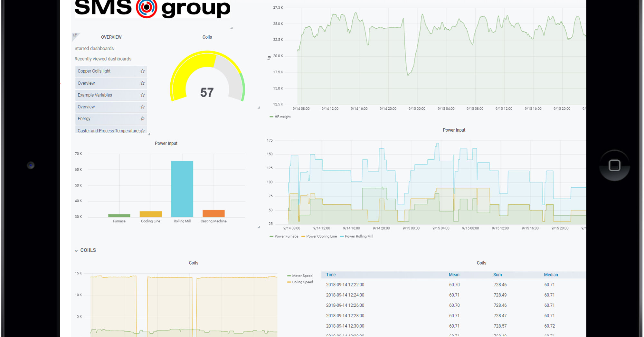Open the Power Input graph panel title menu
Image resolution: width=644 pixels, height=337 pixels.
pyautogui.click(x=454, y=130)
